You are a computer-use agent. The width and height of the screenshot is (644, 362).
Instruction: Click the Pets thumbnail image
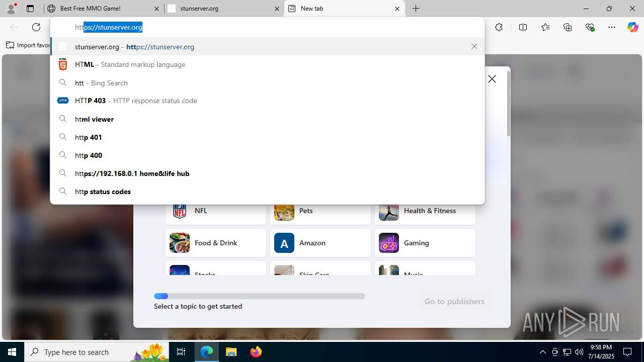coord(284,212)
